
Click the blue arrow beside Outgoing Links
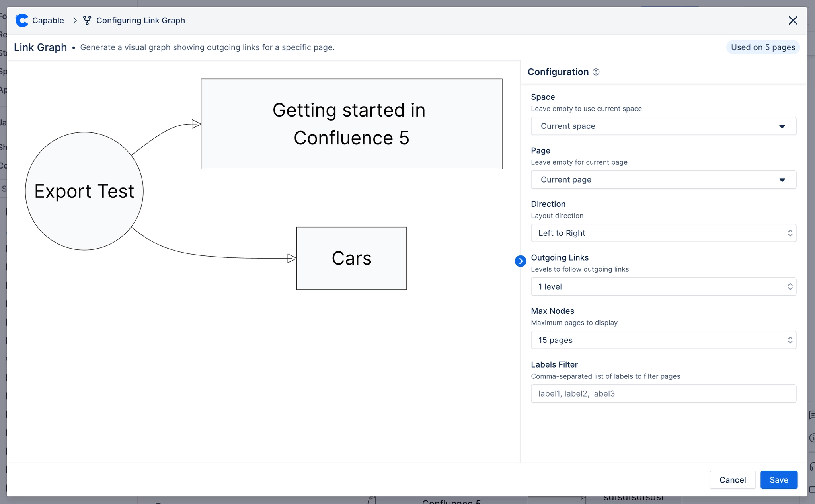click(x=520, y=261)
